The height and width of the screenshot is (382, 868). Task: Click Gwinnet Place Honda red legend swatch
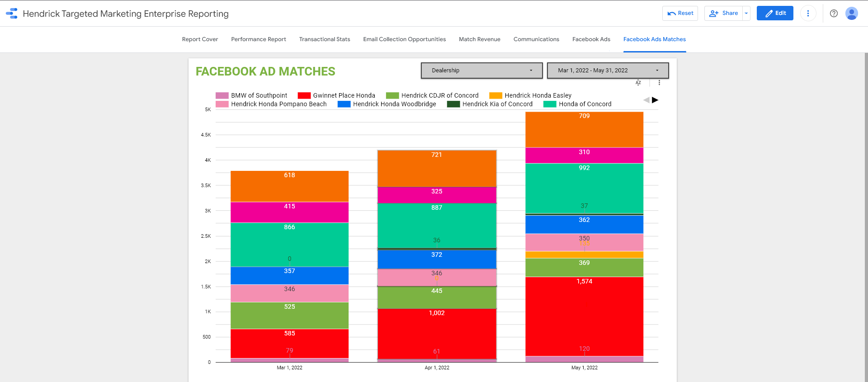pyautogui.click(x=304, y=95)
